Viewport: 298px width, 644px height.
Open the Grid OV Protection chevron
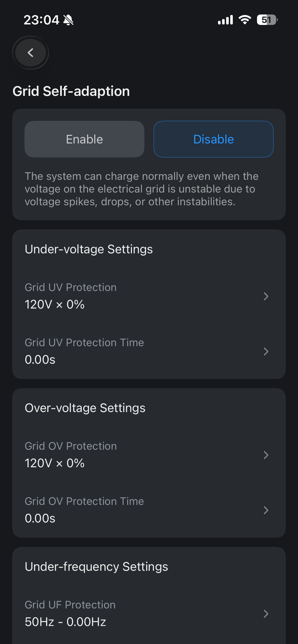click(266, 455)
